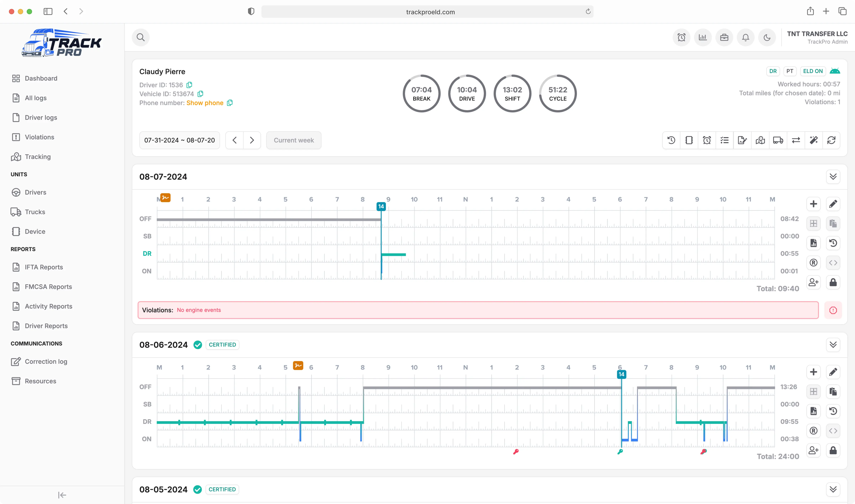
Task: Click the code brackets icon for 08-06-2024
Action: point(833,431)
